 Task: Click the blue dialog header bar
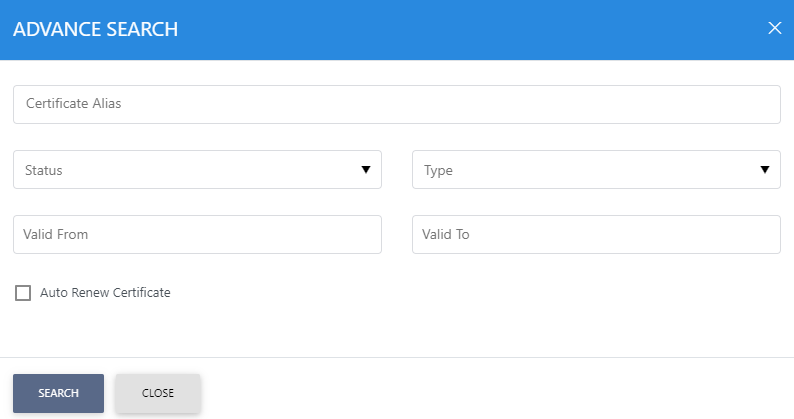450,29
